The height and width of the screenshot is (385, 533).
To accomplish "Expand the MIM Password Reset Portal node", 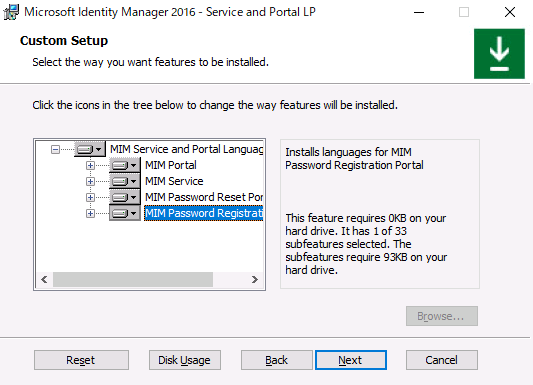I will (x=90, y=197).
